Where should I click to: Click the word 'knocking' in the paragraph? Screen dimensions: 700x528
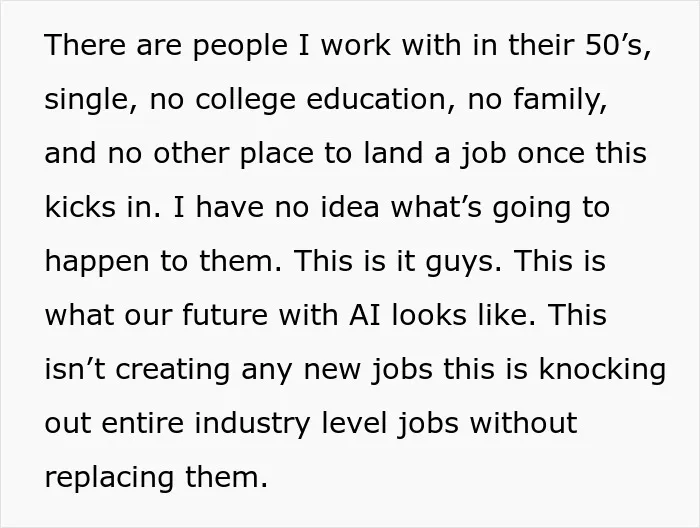tap(602, 370)
